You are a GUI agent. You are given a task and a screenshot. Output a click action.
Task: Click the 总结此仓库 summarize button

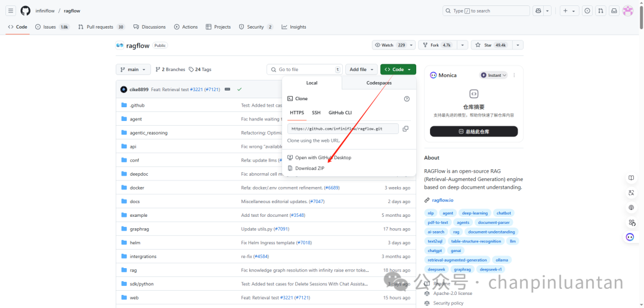pyautogui.click(x=473, y=131)
